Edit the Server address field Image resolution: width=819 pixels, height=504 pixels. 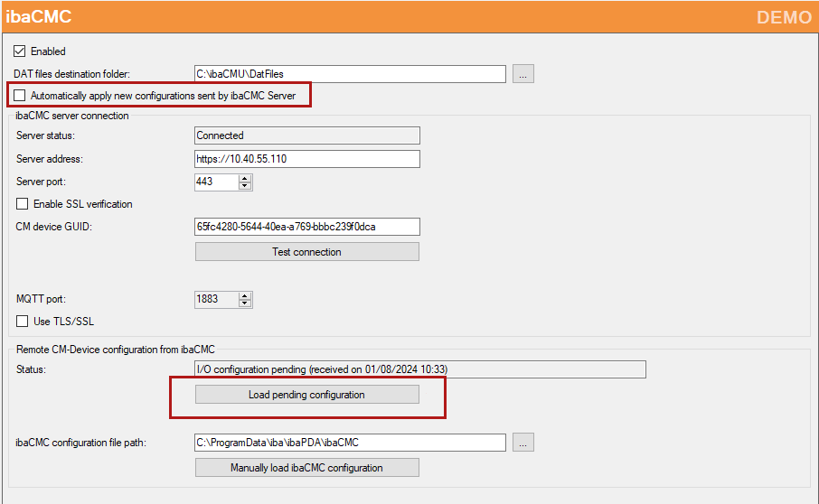[307, 159]
